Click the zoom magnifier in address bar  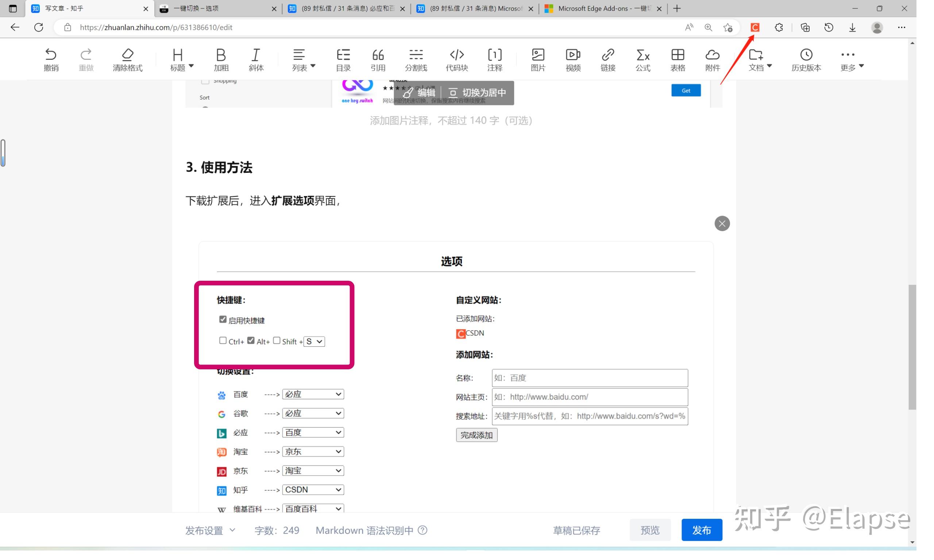click(x=708, y=27)
